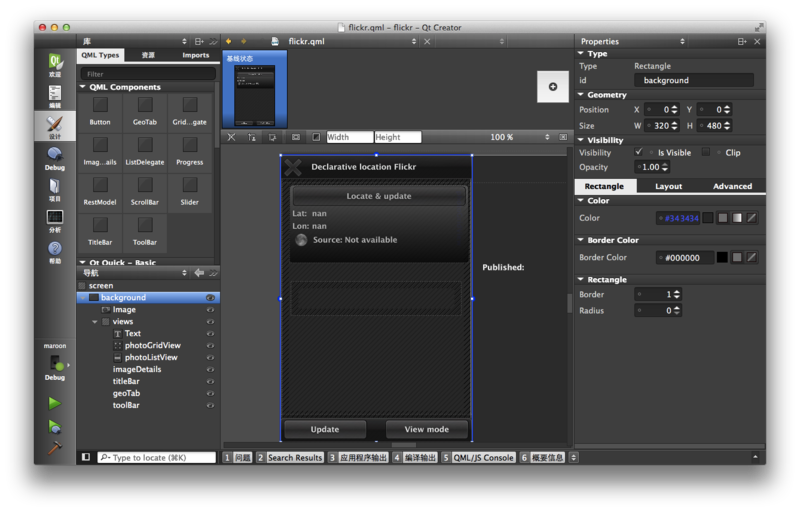The width and height of the screenshot is (800, 512).
Task: Collapse the Visibility properties section
Action: pos(581,140)
